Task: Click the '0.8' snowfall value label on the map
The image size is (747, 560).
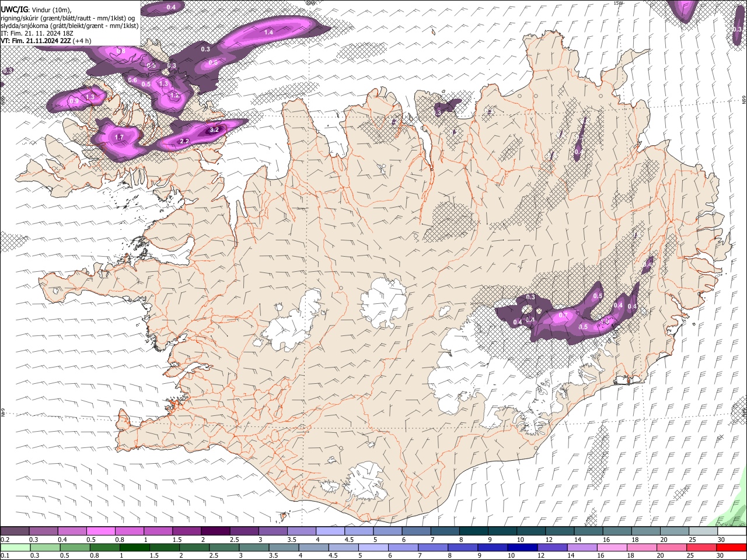Action: (x=121, y=51)
